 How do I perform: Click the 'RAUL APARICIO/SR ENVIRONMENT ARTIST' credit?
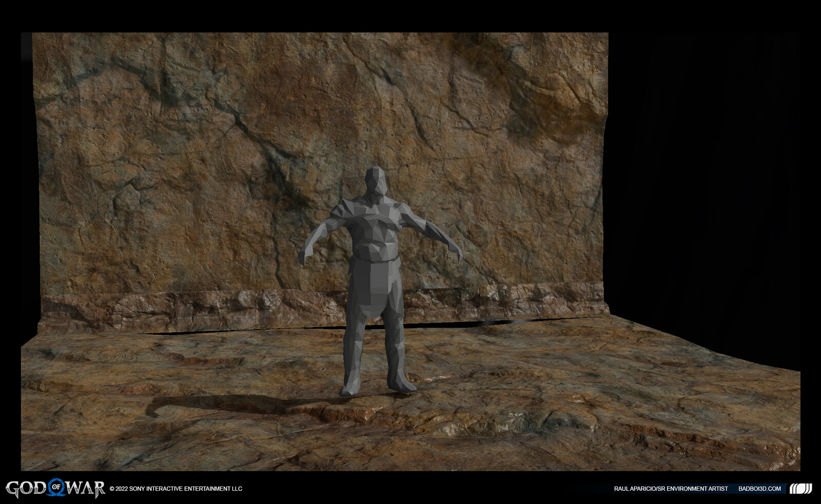tap(671, 489)
